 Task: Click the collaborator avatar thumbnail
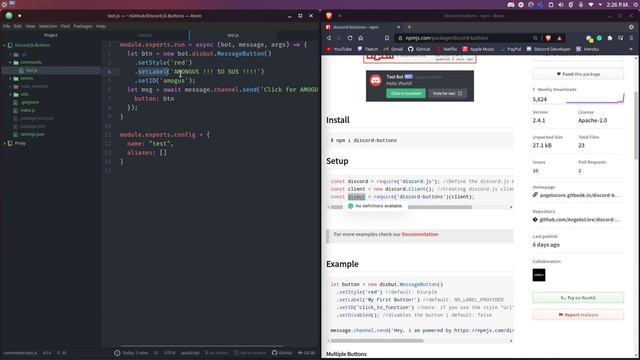(539, 275)
